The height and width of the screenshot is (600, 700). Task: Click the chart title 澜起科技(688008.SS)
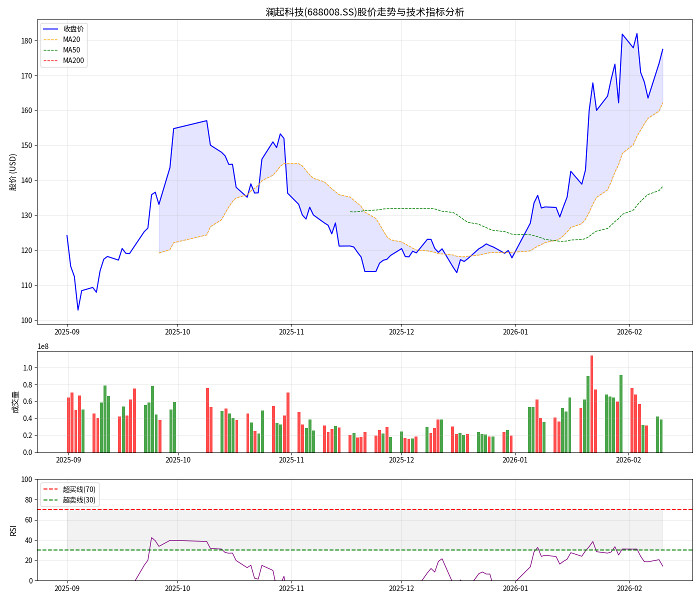[364, 12]
